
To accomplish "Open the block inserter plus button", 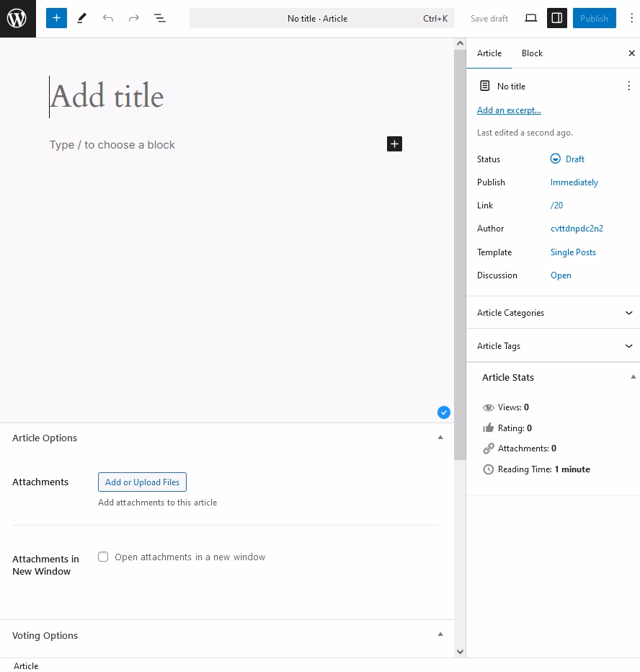I will [x=56, y=18].
